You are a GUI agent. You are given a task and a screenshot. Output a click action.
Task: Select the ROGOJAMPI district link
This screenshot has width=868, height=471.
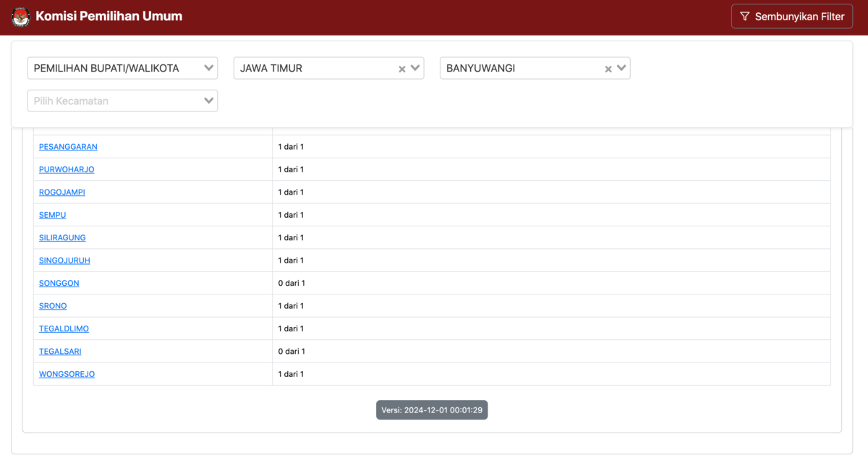point(62,192)
